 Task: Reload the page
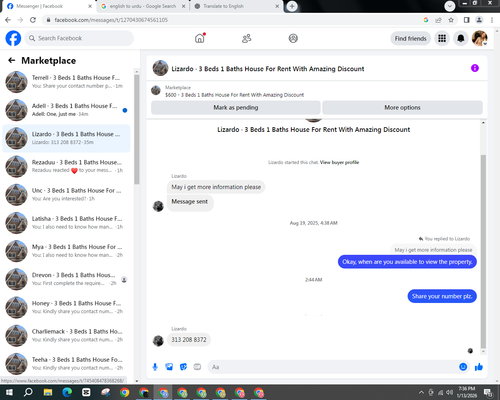coord(33,20)
